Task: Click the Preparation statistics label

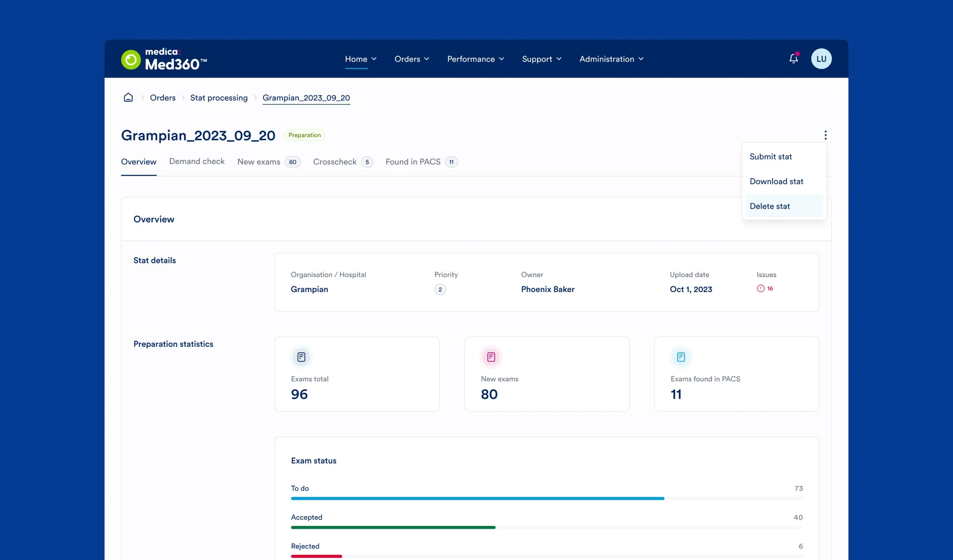Action: point(173,344)
